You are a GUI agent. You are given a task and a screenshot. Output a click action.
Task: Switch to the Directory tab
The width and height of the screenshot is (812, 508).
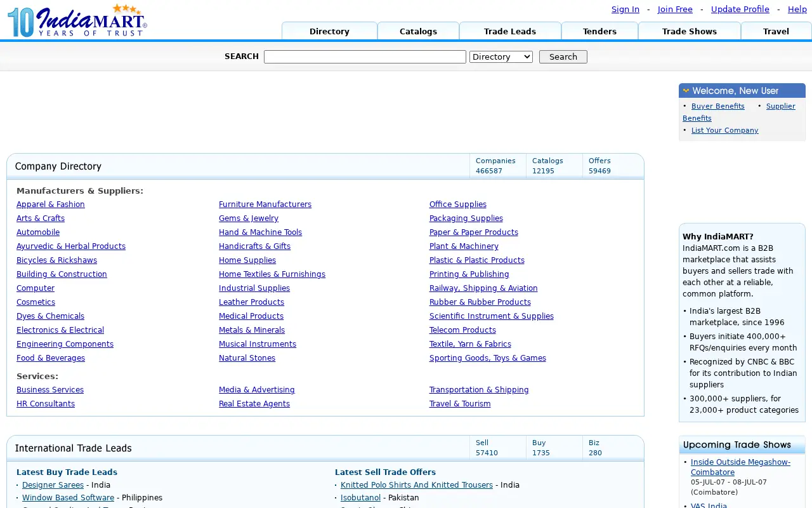(x=329, y=31)
